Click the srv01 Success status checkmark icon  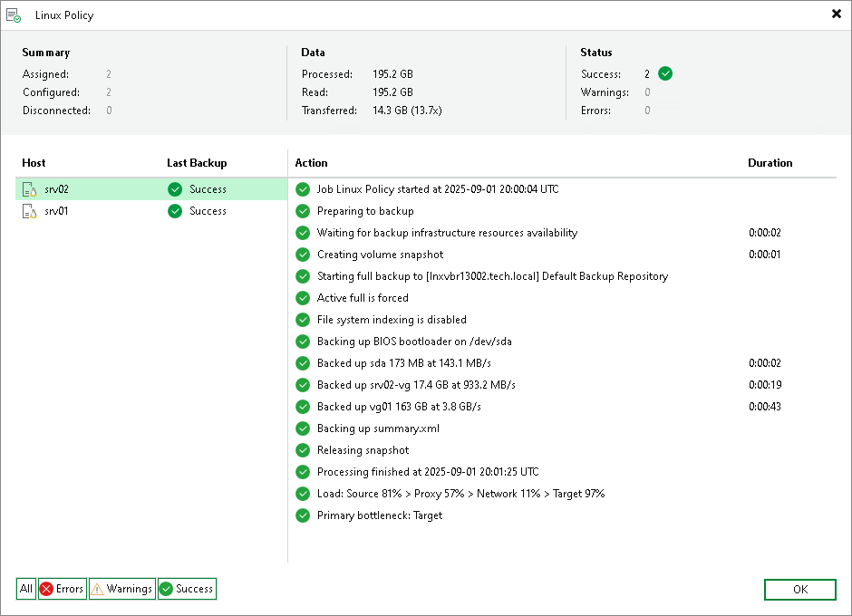[x=175, y=211]
